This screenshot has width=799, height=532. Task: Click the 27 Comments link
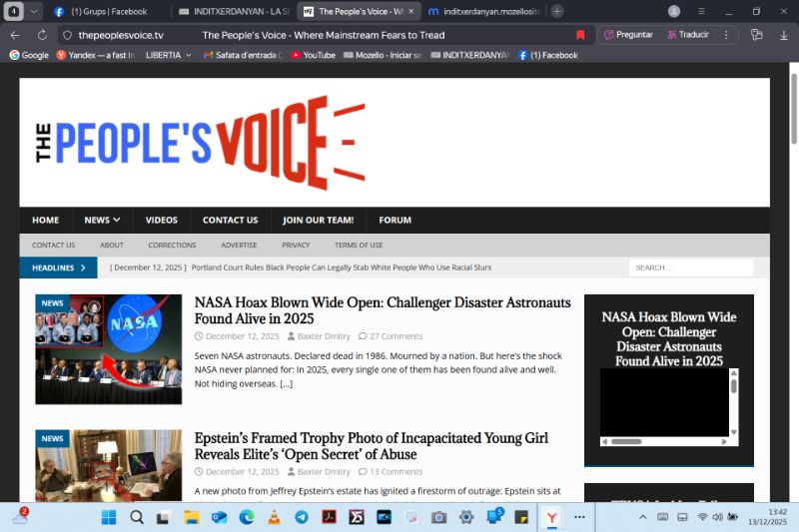point(396,336)
